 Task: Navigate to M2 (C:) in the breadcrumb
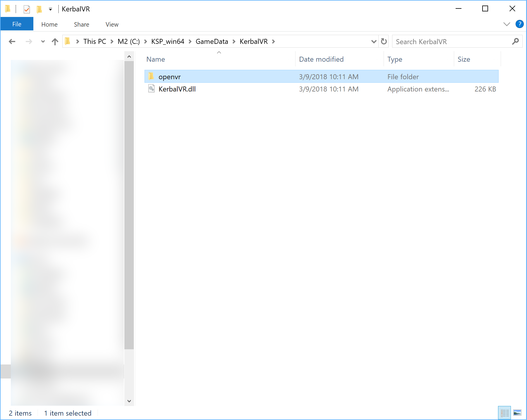129,42
